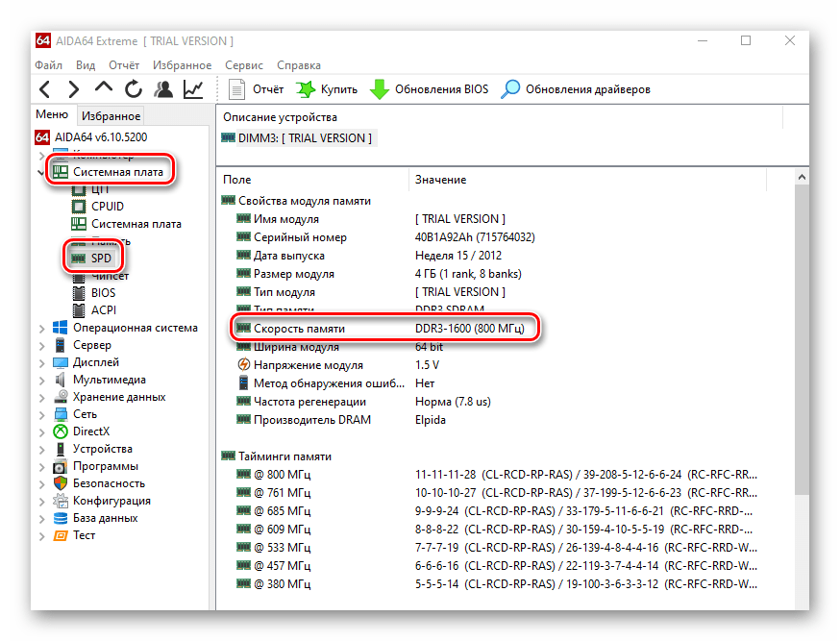The height and width of the screenshot is (641, 840).
Task: Select SPD in the tree
Action: (x=101, y=259)
